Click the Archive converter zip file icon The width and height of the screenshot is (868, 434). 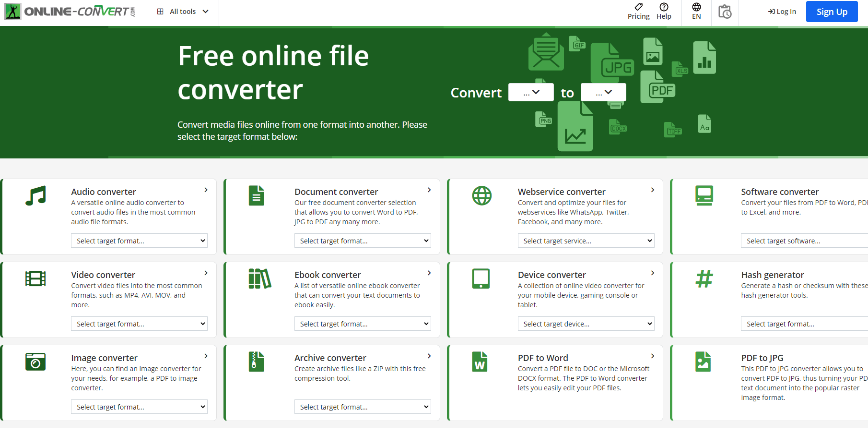[257, 362]
